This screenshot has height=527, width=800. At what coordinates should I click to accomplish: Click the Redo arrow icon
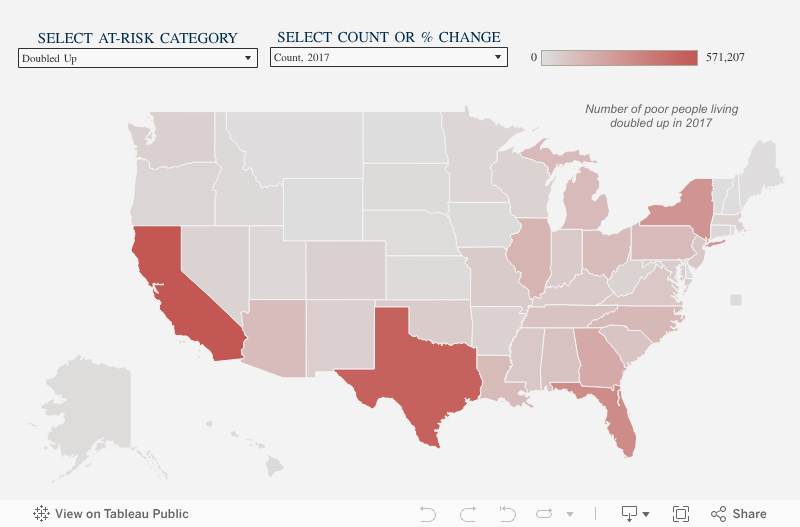[x=467, y=514]
